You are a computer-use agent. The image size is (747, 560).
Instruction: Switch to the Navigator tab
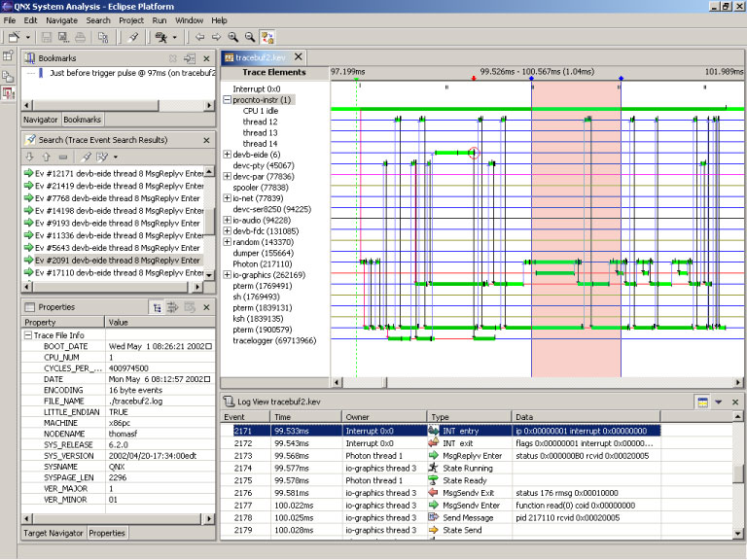pos(40,120)
